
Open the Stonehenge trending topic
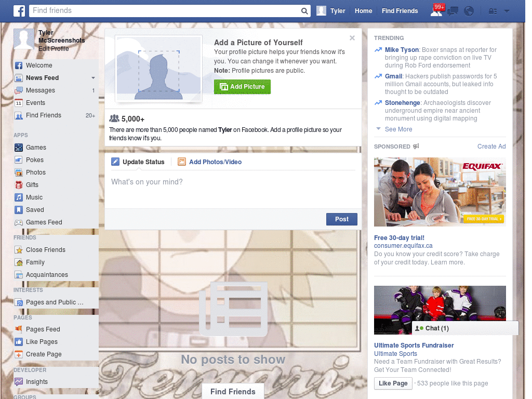coord(403,103)
